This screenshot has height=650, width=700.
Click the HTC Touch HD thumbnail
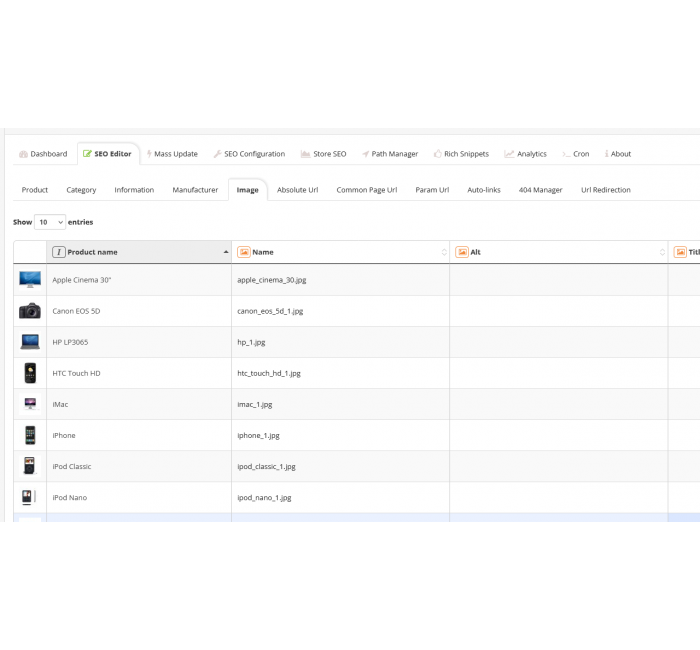(x=30, y=373)
